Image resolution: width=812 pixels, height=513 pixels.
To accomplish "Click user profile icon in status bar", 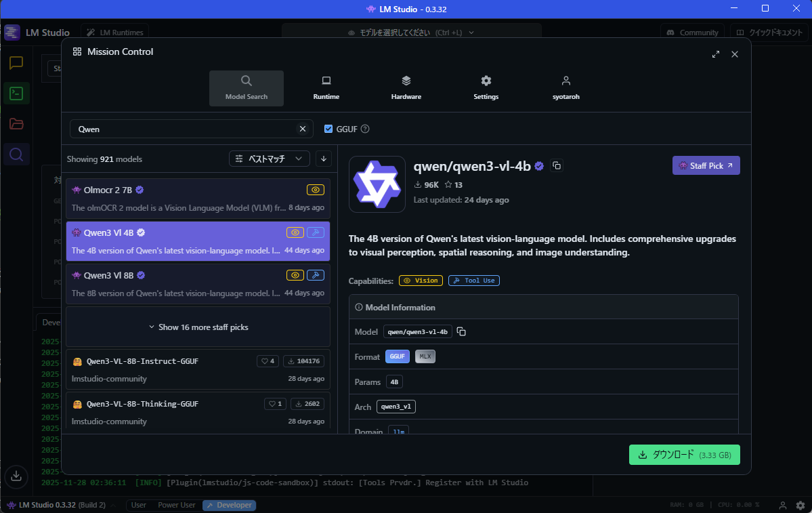I will 782,506.
